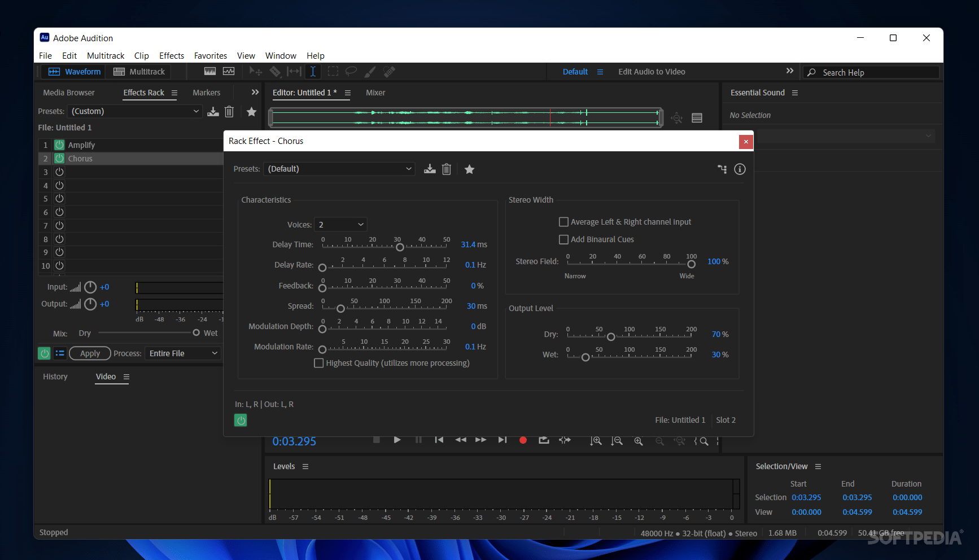
Task: Select the Razor tool
Action: pyautogui.click(x=275, y=72)
